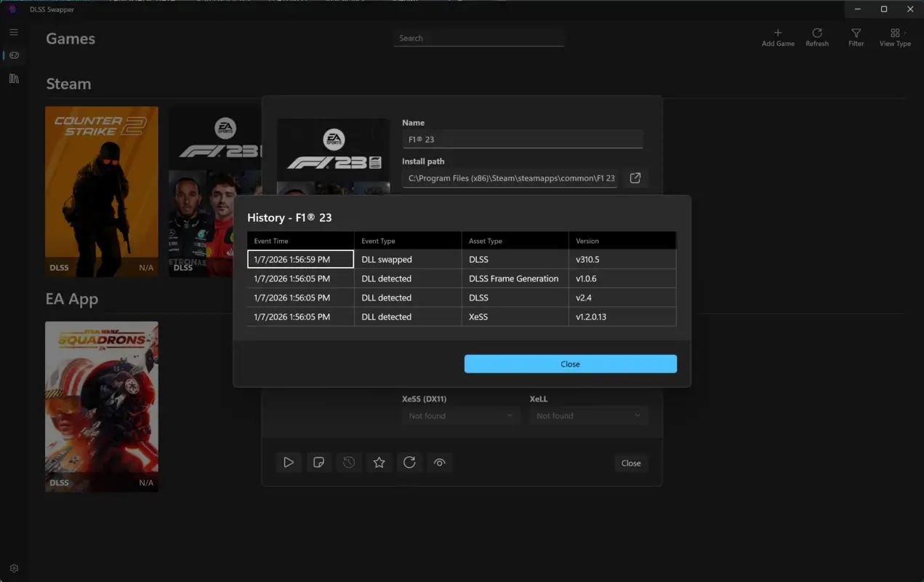Open the Filter options
The image size is (924, 582).
click(856, 36)
